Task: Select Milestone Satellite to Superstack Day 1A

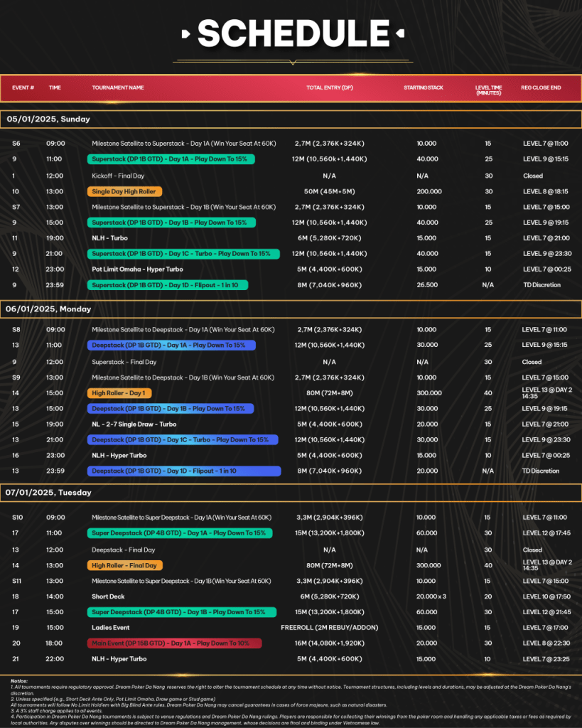Action: pos(184,144)
